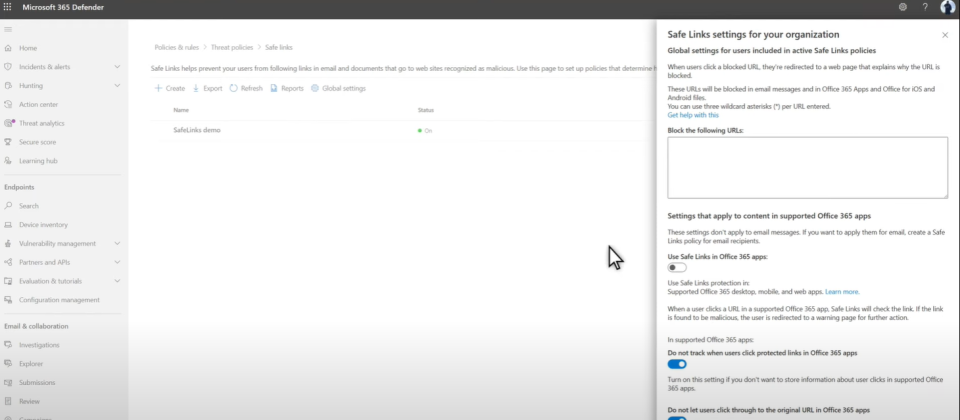This screenshot has height=420, width=960.
Task: Click the Search magnifier icon under Endpoints
Action: pos(8,206)
